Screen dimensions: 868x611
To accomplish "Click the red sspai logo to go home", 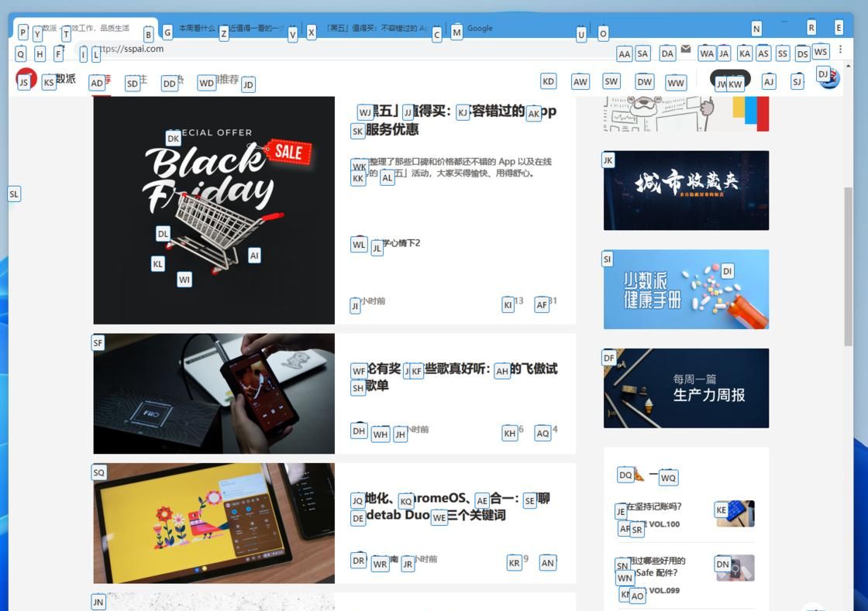I will tap(26, 78).
